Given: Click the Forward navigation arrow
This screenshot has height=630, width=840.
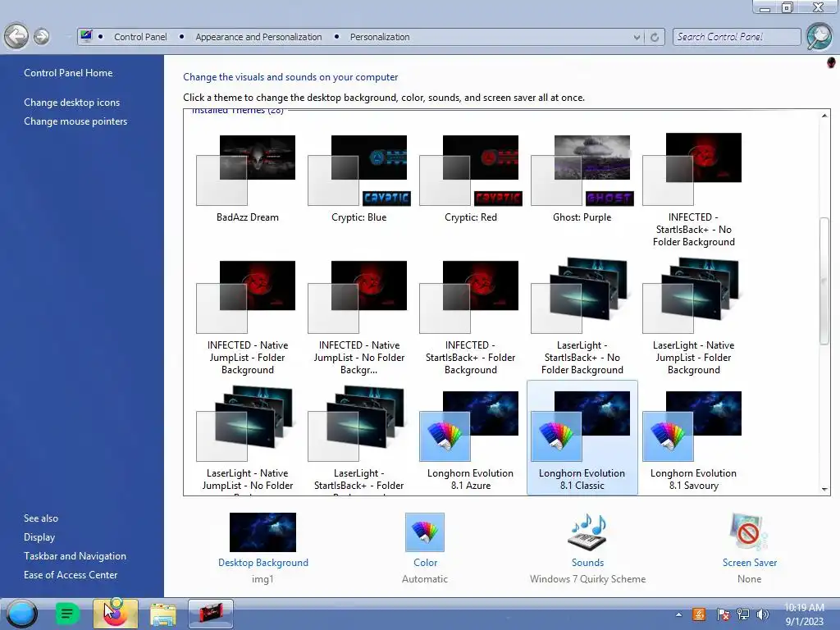Looking at the screenshot, I should [x=41, y=36].
